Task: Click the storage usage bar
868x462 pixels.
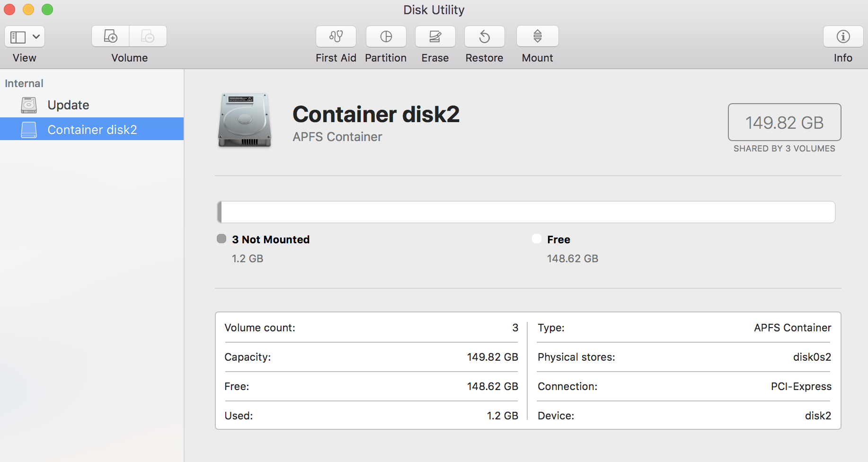Action: click(527, 212)
